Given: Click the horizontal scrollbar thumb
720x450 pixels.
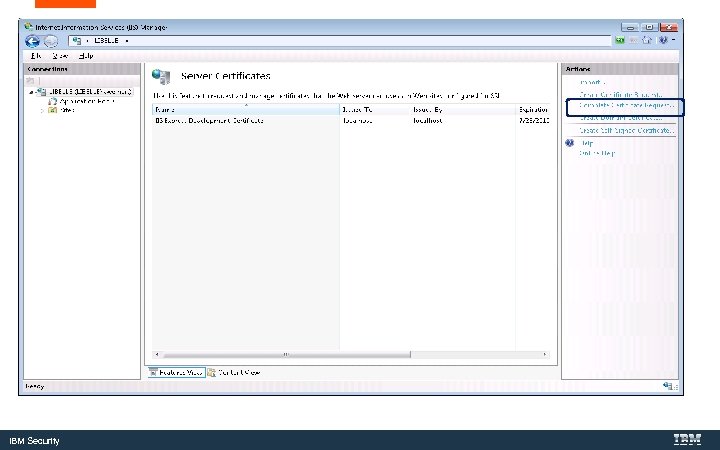Looking at the screenshot, I should [287, 354].
